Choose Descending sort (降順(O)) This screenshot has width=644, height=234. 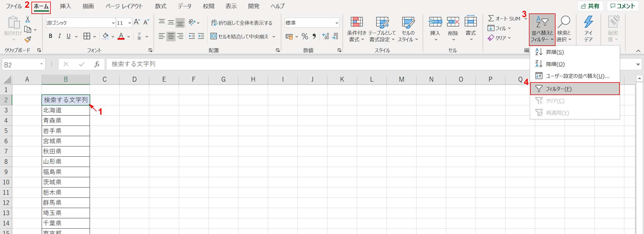(575, 64)
